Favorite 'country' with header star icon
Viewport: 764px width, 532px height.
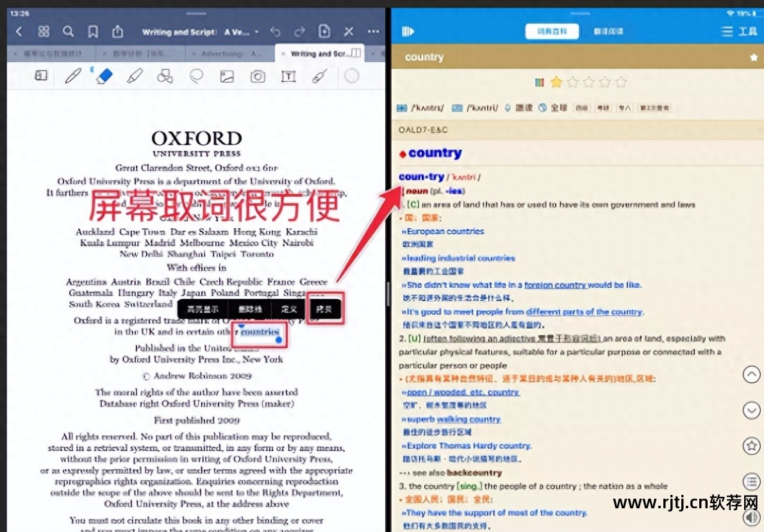pos(753,58)
